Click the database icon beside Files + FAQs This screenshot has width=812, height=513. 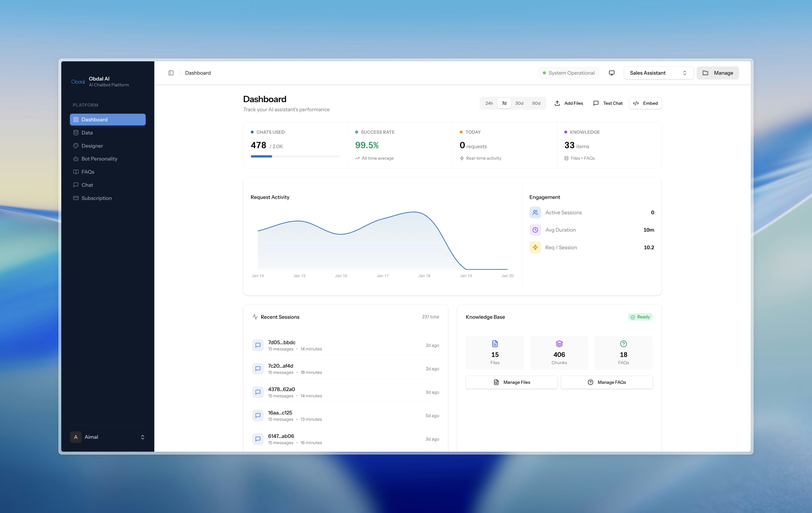coord(567,158)
